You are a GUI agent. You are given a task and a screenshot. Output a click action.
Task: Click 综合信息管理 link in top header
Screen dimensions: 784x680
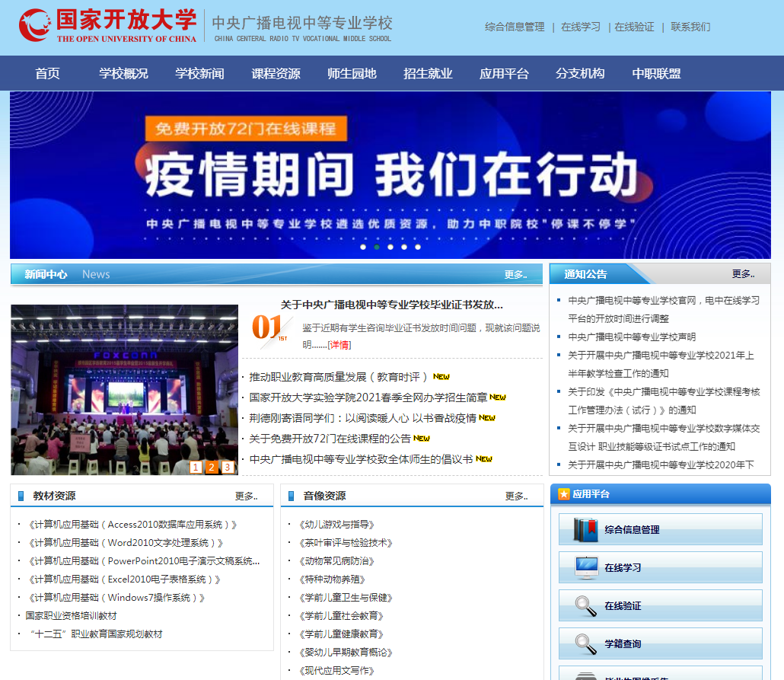[x=515, y=27]
